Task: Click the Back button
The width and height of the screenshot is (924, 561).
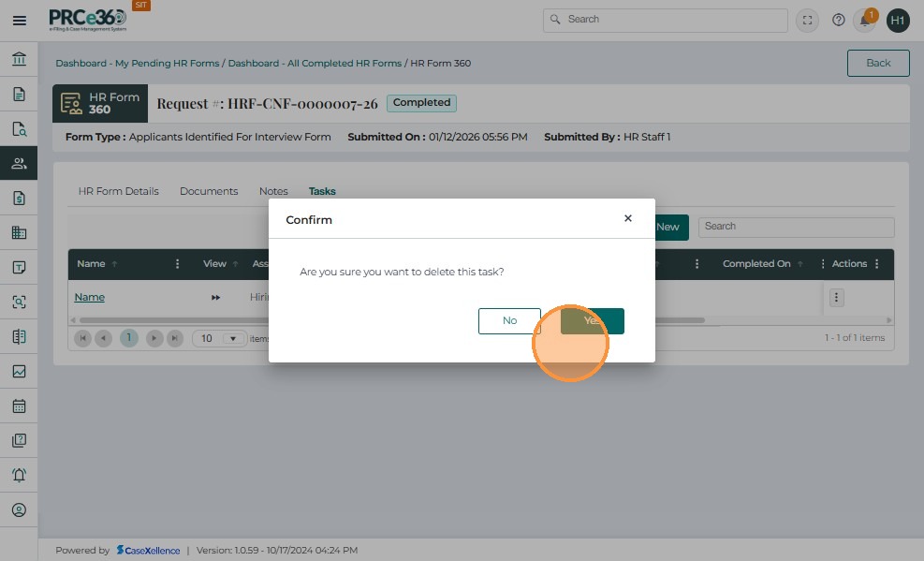Action: (x=878, y=63)
